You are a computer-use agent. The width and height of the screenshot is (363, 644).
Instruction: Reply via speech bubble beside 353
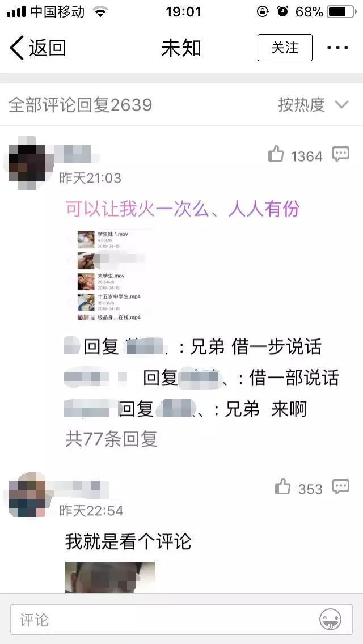pos(341,486)
